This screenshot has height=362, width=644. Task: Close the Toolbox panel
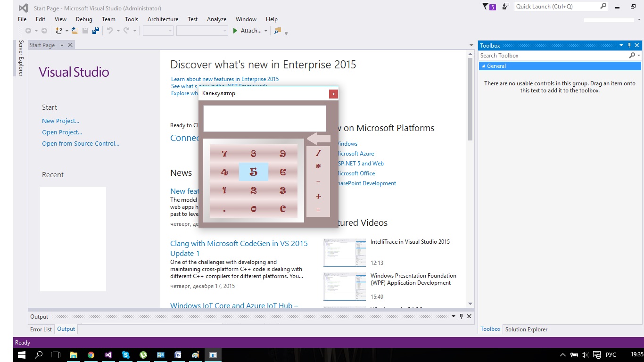click(637, 46)
